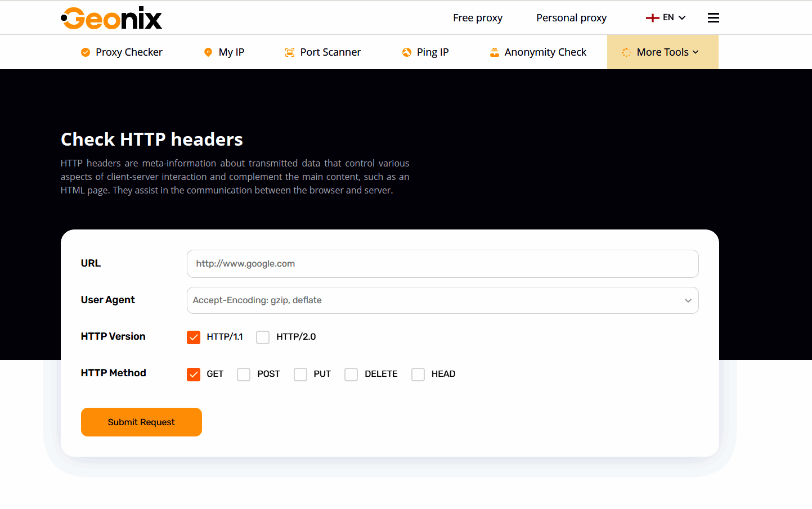812x509 pixels.
Task: Enable the HTTP/2.0 checkbox
Action: click(263, 337)
